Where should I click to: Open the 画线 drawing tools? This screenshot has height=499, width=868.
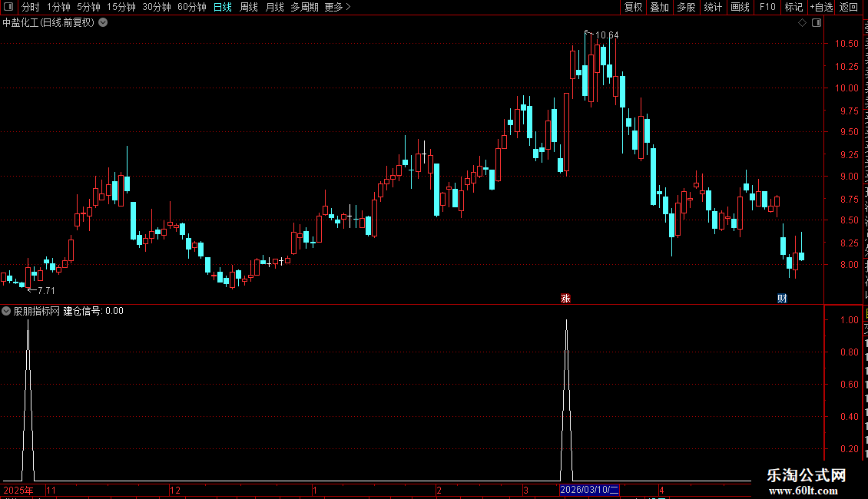pyautogui.click(x=740, y=7)
